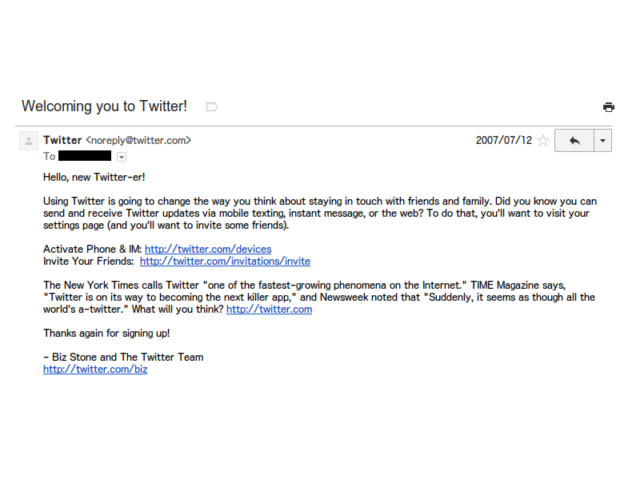Click the sender name Twitter
Image resolution: width=640 pixels, height=480 pixels.
click(x=62, y=140)
